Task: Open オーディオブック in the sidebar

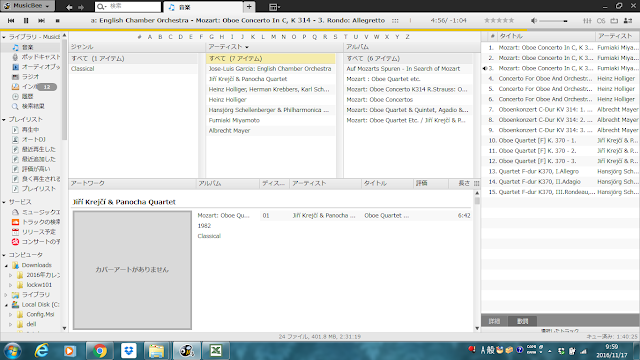Action: pyautogui.click(x=40, y=67)
